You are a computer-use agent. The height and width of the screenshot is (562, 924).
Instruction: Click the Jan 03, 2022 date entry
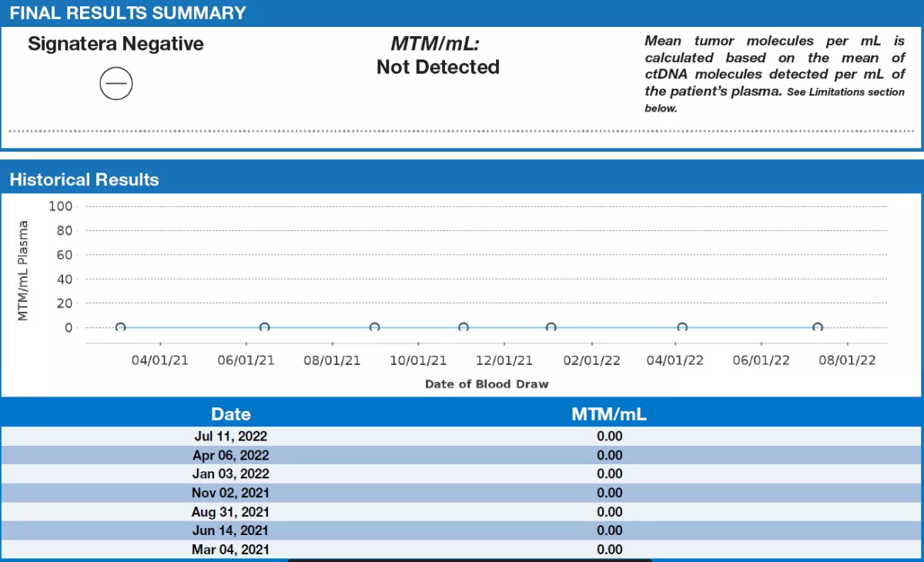click(x=231, y=473)
